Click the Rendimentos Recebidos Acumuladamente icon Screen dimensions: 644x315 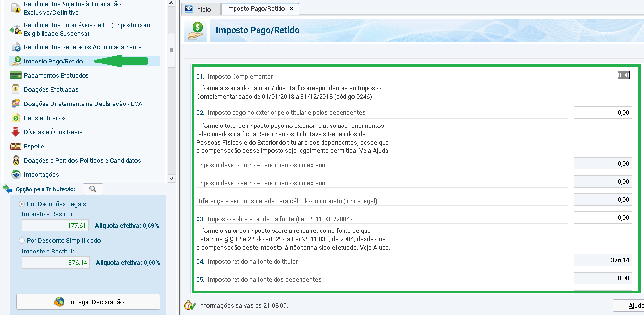tap(16, 47)
